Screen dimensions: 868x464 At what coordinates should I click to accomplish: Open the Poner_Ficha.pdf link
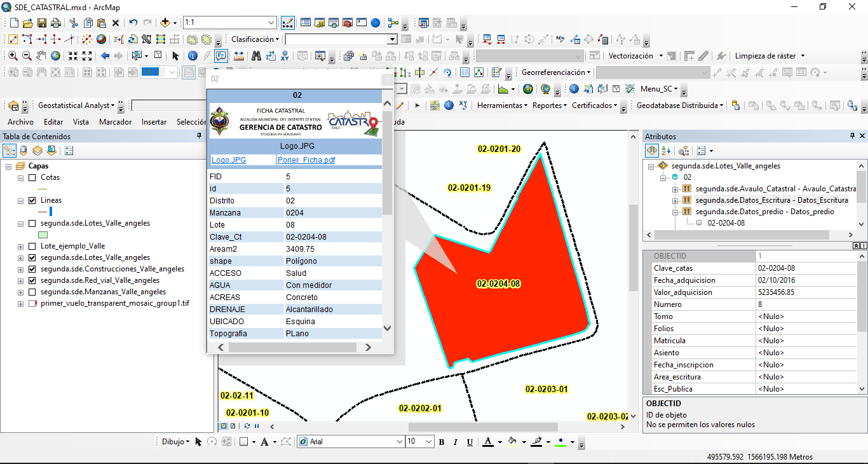[306, 160]
